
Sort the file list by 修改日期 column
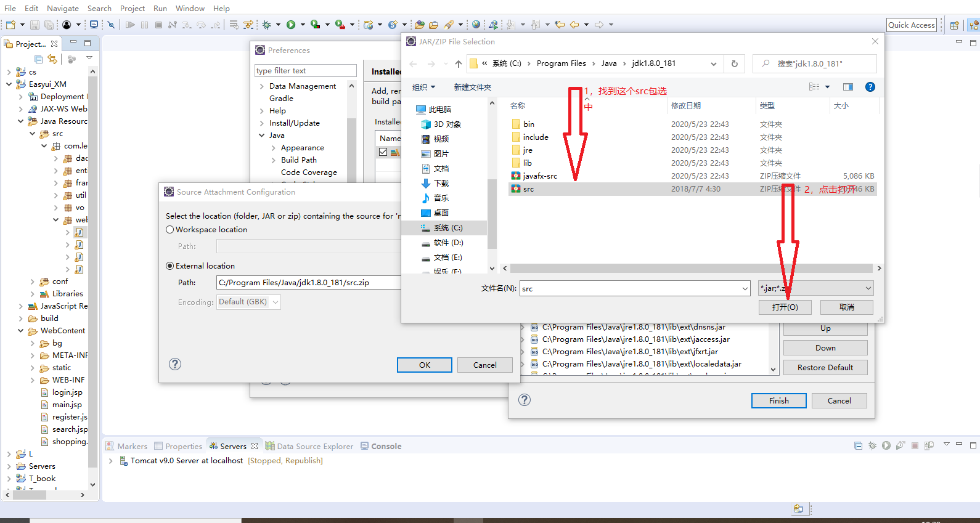[685, 106]
